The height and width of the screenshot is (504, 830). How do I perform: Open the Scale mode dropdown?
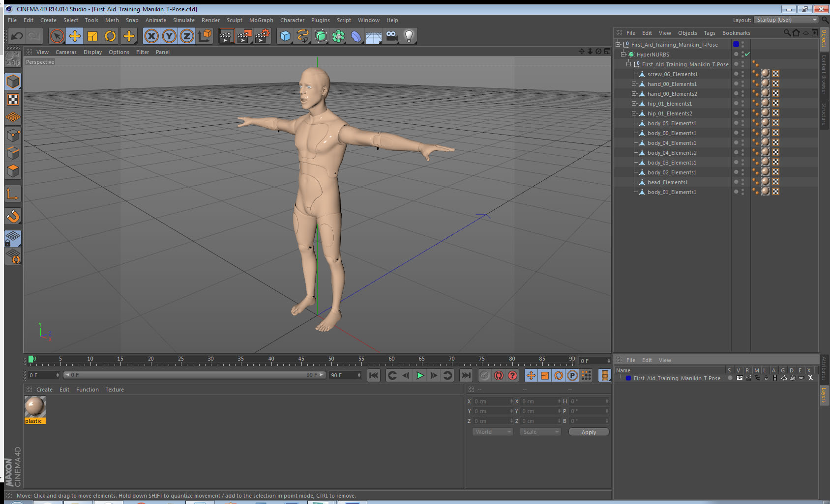click(540, 432)
